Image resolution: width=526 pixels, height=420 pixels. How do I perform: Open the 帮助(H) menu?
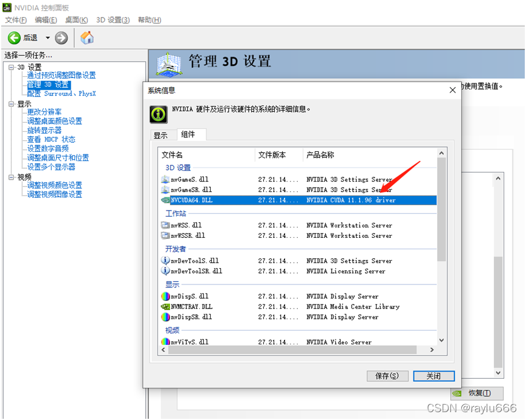pyautogui.click(x=150, y=20)
